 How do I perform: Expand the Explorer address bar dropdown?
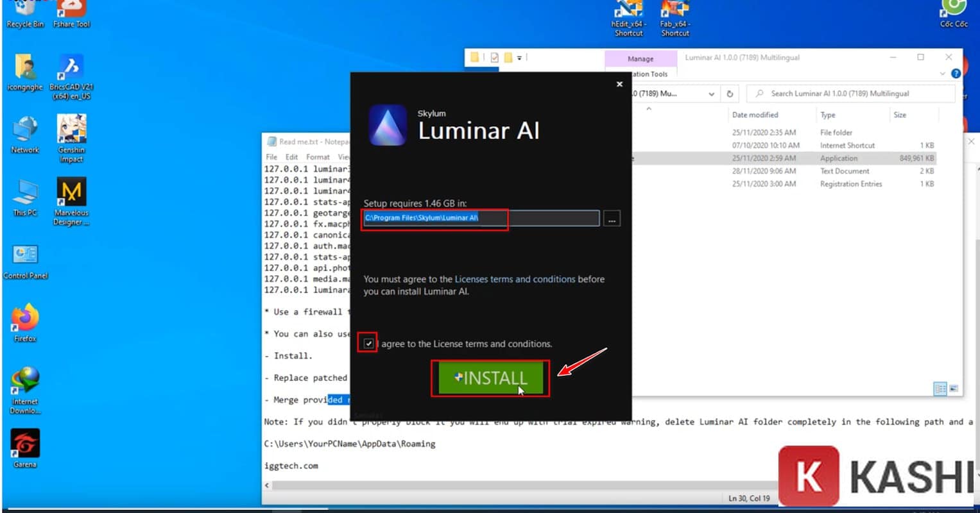coord(711,94)
